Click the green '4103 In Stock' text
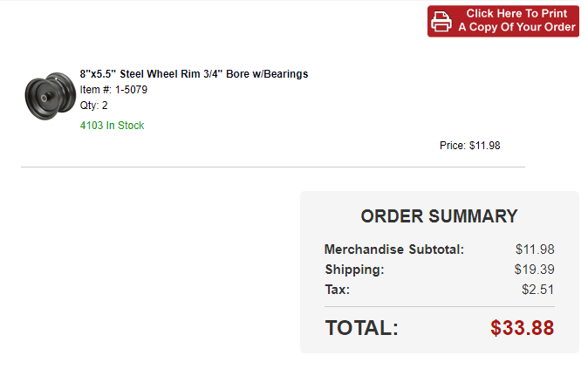588x369 pixels. tap(112, 126)
